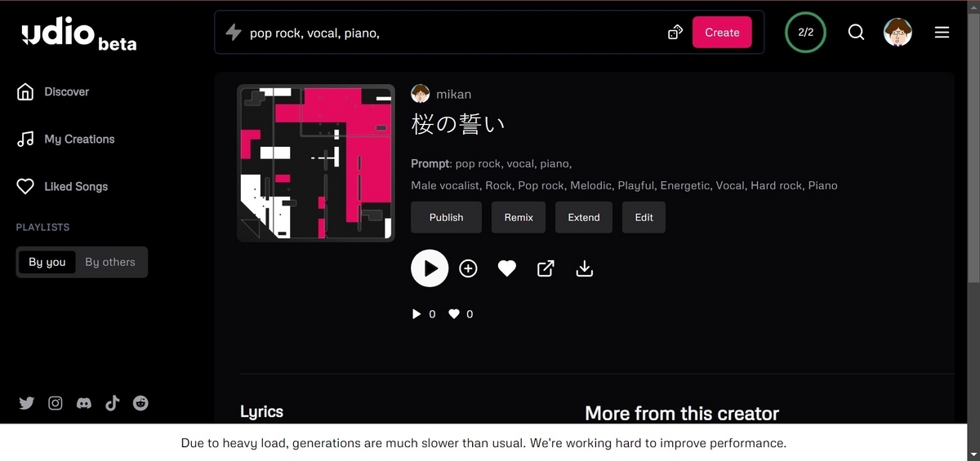
Task: Open My Creations
Action: coord(79,139)
